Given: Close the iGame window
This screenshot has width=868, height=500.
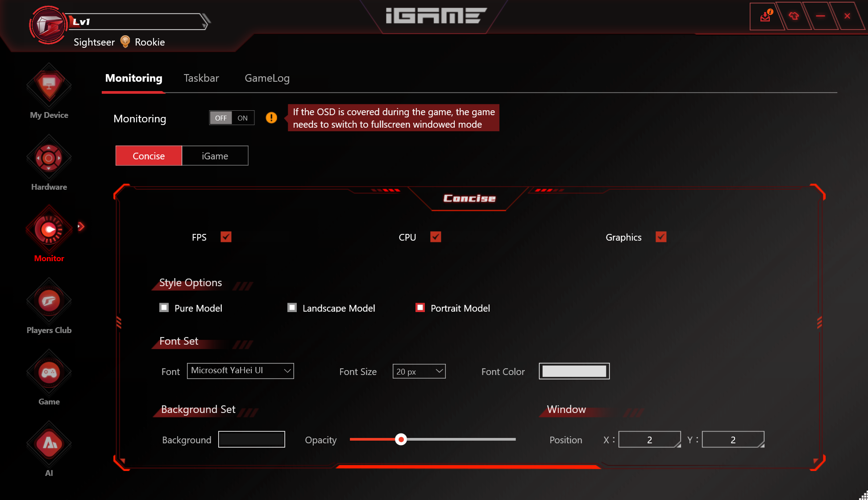Looking at the screenshot, I should [x=847, y=16].
